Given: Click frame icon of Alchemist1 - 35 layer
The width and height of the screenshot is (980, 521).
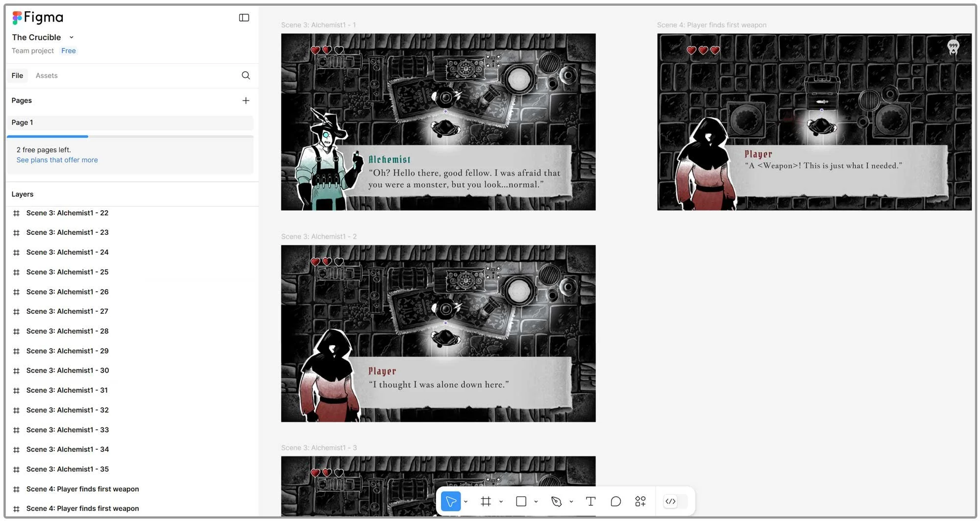Looking at the screenshot, I should (x=16, y=470).
